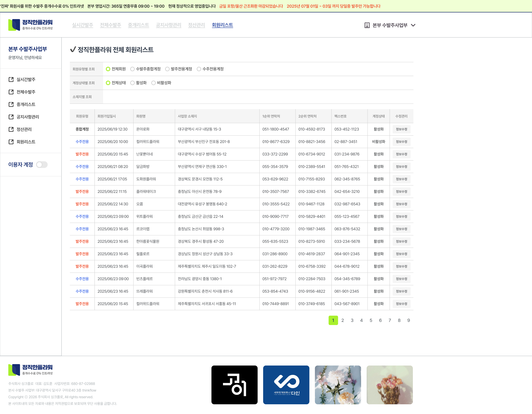Switch to the 중개리스트 top navigation tab
Screen dimensions: 532x414
coord(138,25)
